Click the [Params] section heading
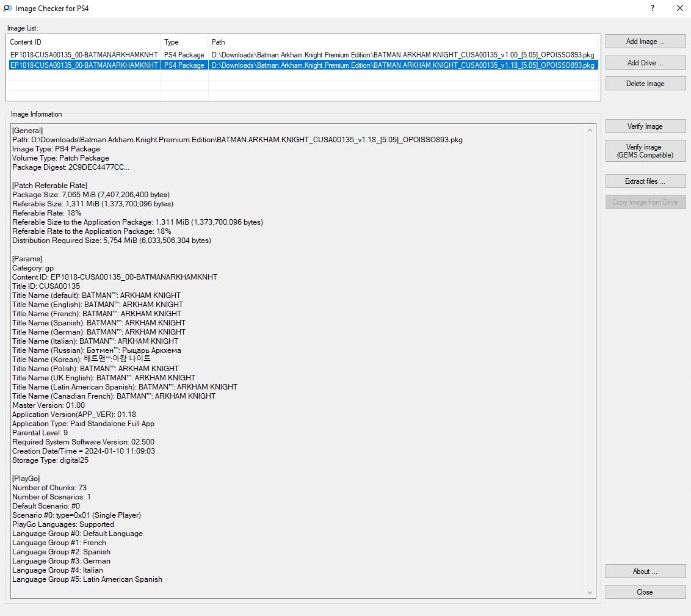691x616 pixels. click(x=27, y=259)
